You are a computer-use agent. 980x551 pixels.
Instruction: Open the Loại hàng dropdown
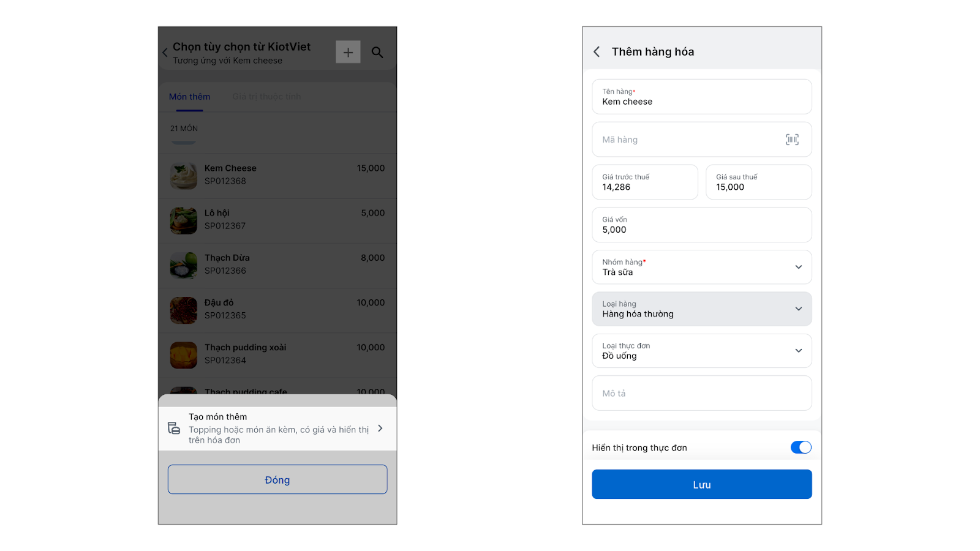click(x=798, y=309)
